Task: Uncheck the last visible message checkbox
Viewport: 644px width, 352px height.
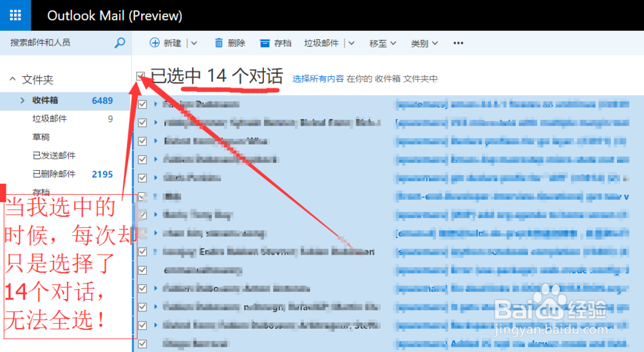Action: (x=142, y=344)
